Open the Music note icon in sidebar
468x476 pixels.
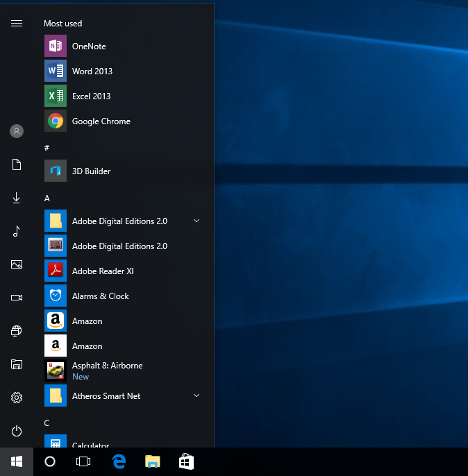[17, 231]
